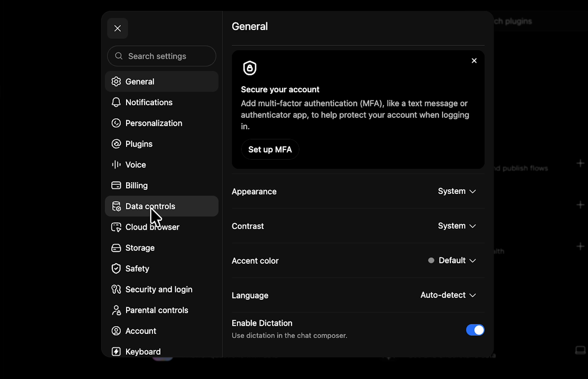Image resolution: width=588 pixels, height=379 pixels.
Task: Click the Security and login key icon
Action: click(x=116, y=289)
